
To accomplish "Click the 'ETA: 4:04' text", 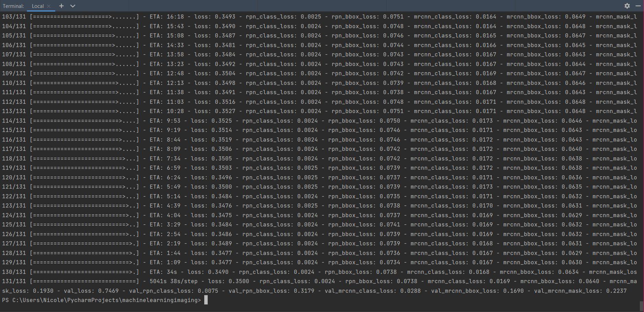I will (165, 215).
